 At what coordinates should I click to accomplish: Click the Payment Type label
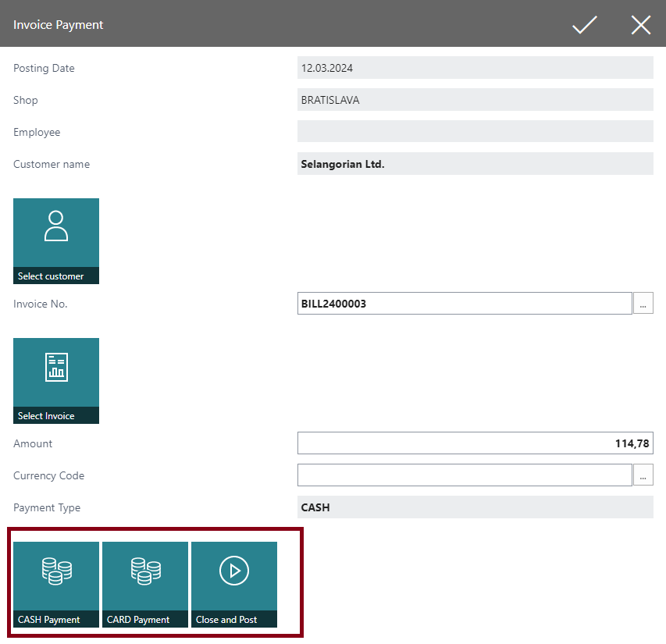pos(47,507)
